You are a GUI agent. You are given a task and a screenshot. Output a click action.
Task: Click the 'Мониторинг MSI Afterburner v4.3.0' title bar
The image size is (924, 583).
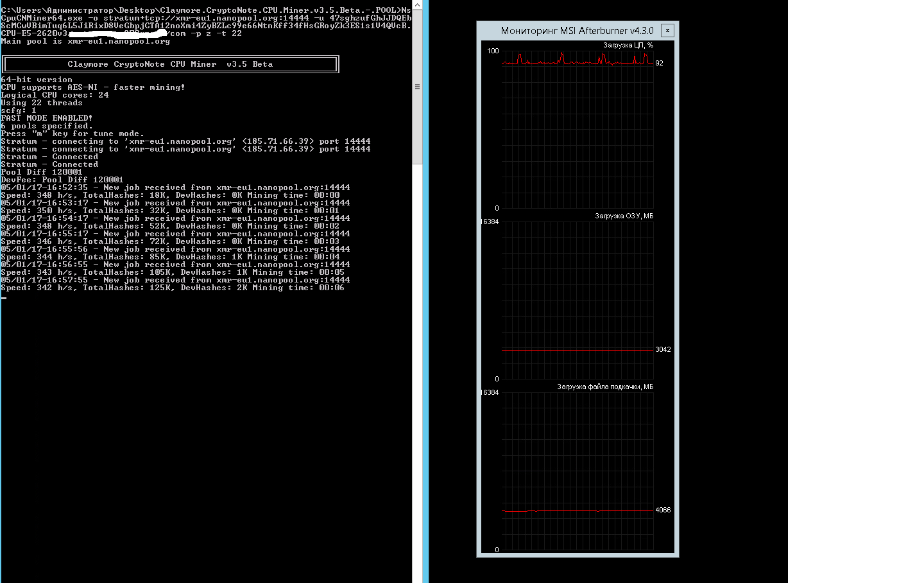577,30
